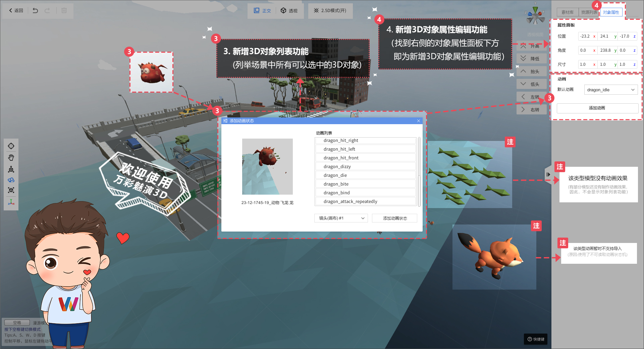Click the 升高 raise camera button
This screenshot has width=644, height=349.
pyautogui.click(x=532, y=46)
